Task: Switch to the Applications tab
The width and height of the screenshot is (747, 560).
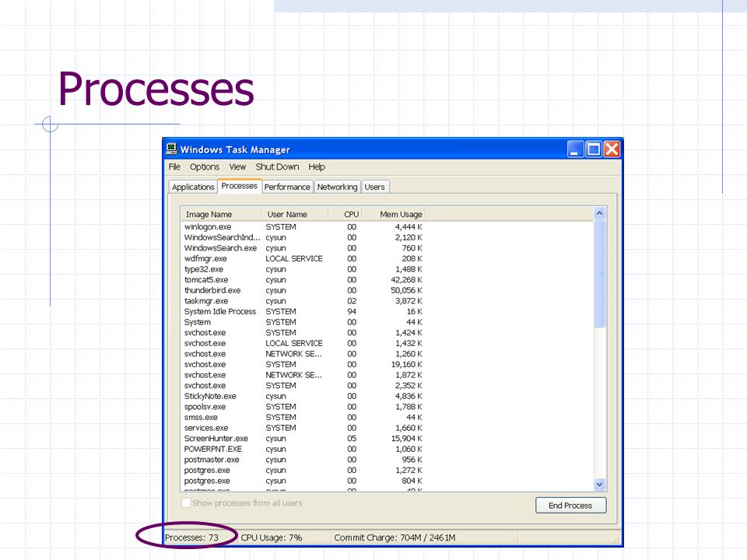Action: (193, 187)
